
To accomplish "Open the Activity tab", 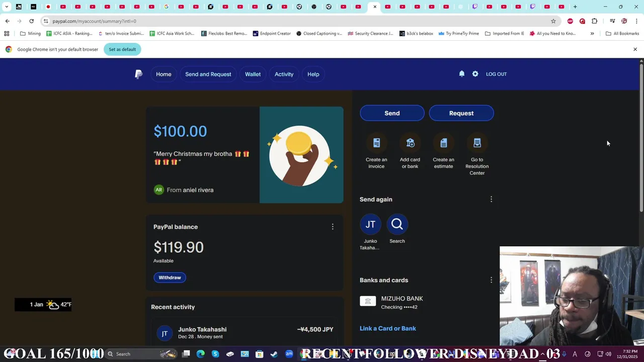I will tap(284, 74).
